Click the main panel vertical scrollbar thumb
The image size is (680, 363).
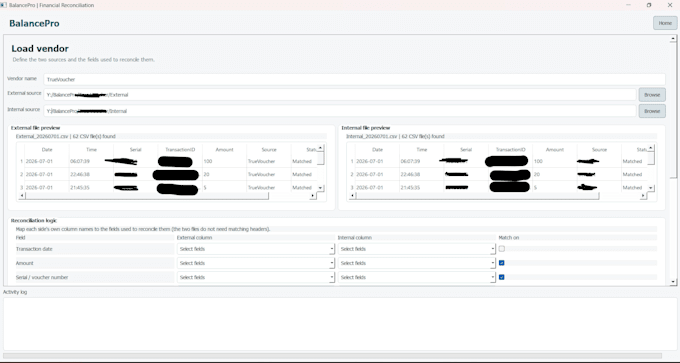coord(673,110)
